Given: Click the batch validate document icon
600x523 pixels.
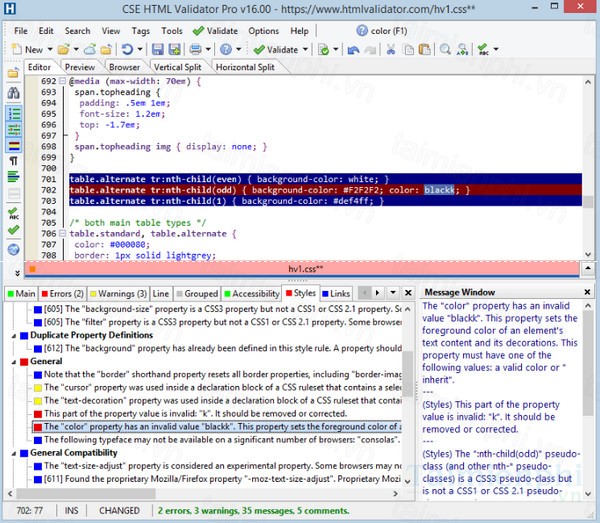Looking at the screenshot, I should [324, 50].
